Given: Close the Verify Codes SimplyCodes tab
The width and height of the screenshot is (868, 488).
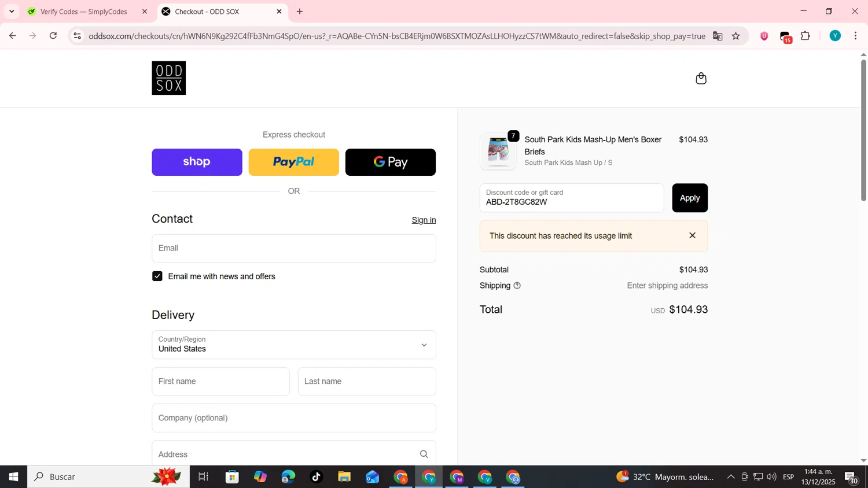Looking at the screenshot, I should click(145, 12).
